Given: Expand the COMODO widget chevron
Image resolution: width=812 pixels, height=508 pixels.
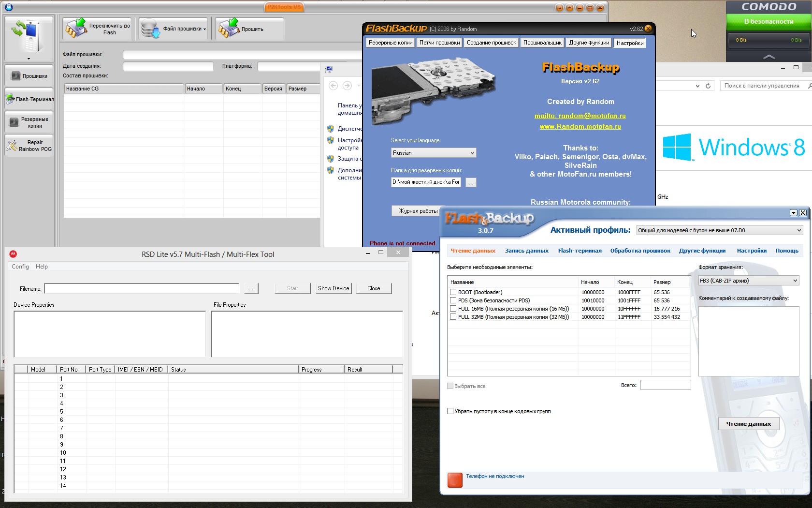Looking at the screenshot, I should (768, 57).
